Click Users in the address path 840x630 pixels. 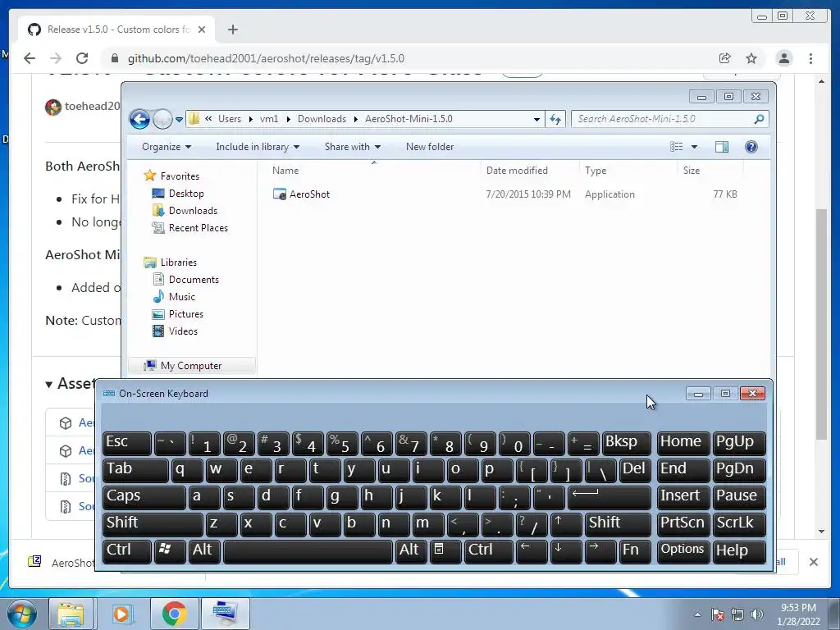[x=230, y=119]
